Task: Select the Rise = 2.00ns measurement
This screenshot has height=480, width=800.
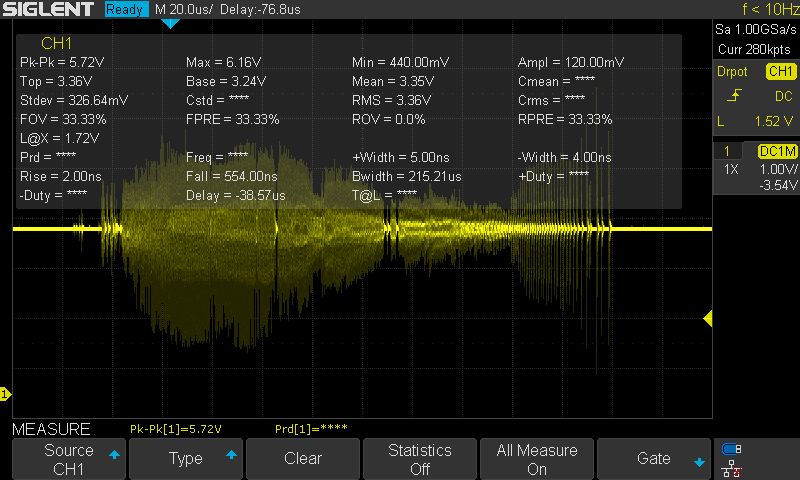Action: (x=61, y=176)
